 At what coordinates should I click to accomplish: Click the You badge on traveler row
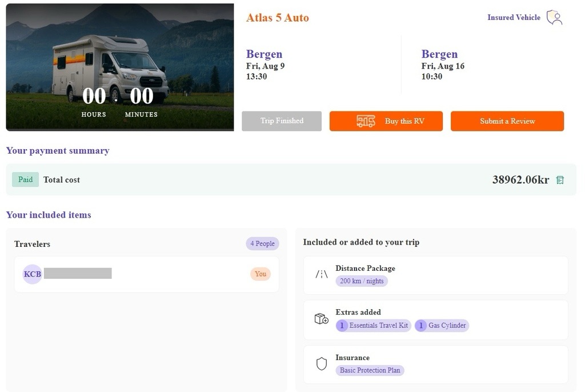pos(261,274)
